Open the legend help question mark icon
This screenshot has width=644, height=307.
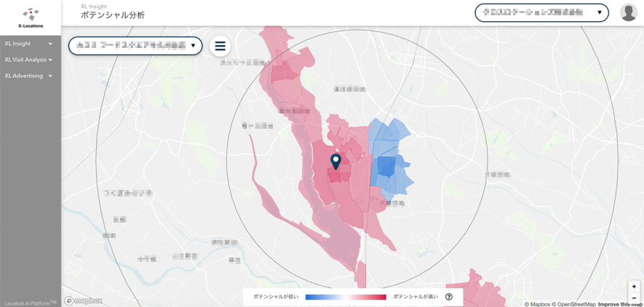pyautogui.click(x=449, y=297)
